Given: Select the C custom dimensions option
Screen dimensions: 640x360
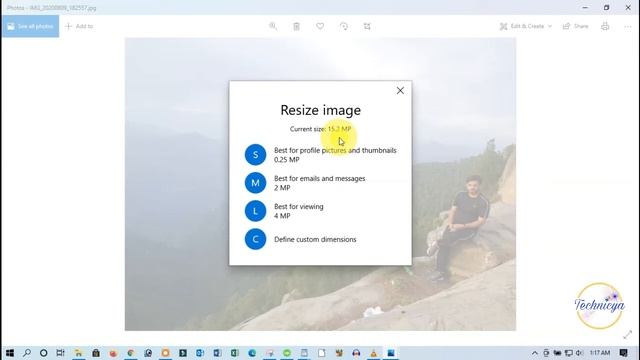Looking at the screenshot, I should click(x=301, y=239).
